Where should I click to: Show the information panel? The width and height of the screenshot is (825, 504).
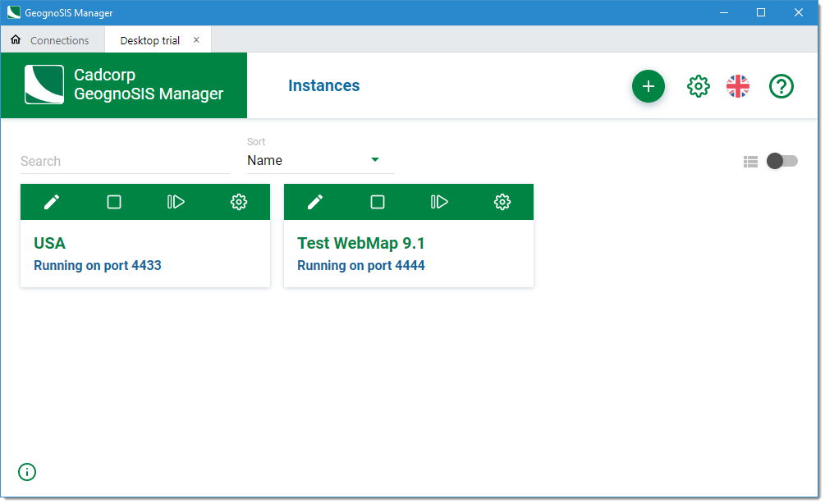coord(26,472)
